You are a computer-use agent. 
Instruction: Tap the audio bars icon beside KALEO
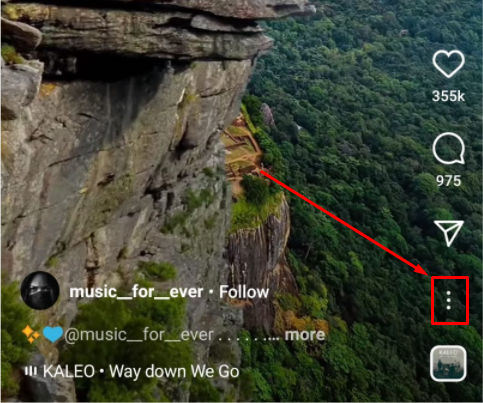[31, 371]
